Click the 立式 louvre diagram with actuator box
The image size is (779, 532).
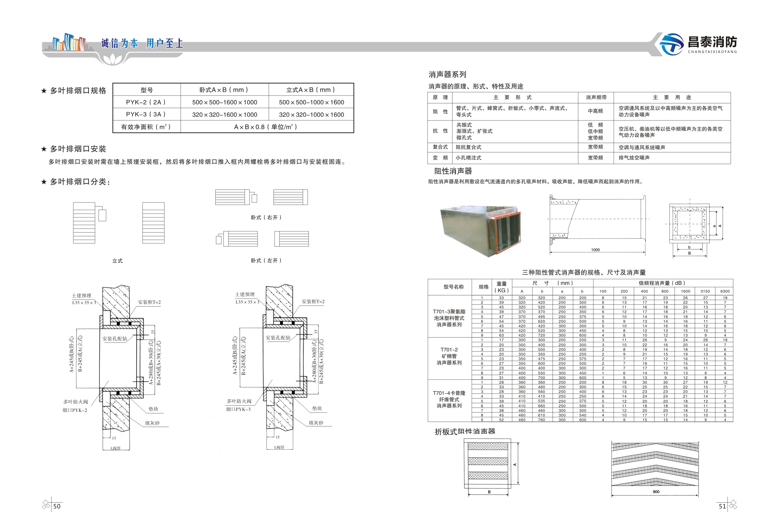tap(90, 223)
